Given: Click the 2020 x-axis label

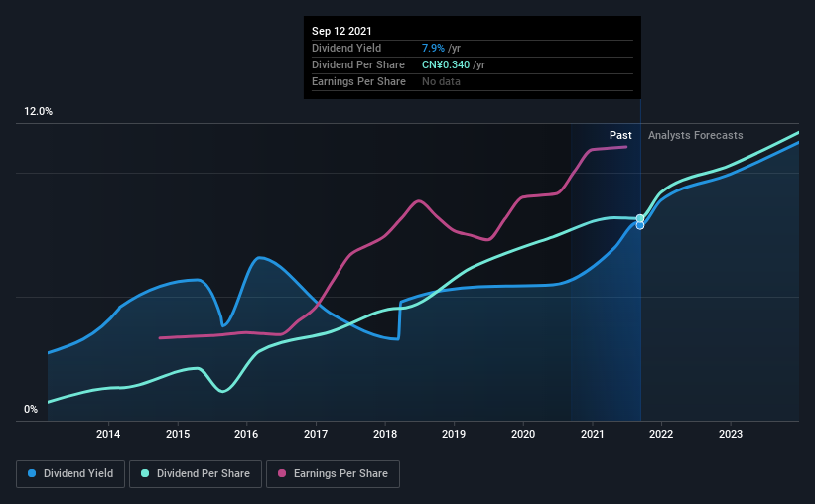Looking at the screenshot, I should (x=523, y=434).
